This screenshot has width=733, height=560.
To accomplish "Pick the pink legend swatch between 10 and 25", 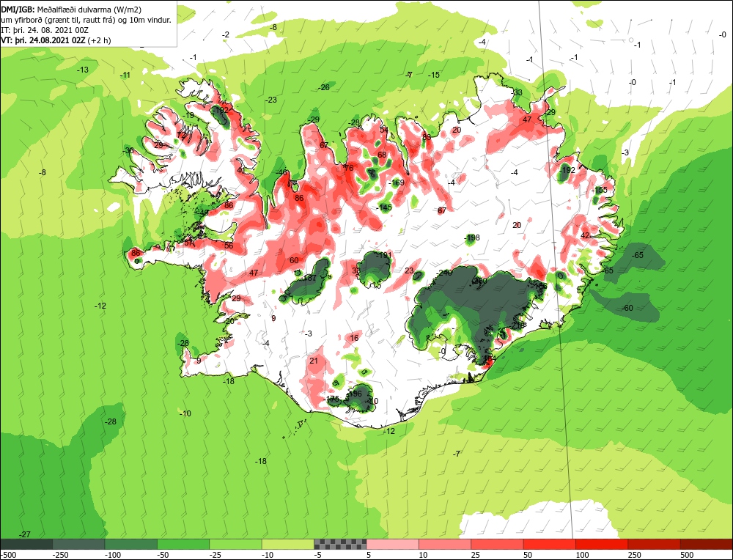I will pos(445,544).
